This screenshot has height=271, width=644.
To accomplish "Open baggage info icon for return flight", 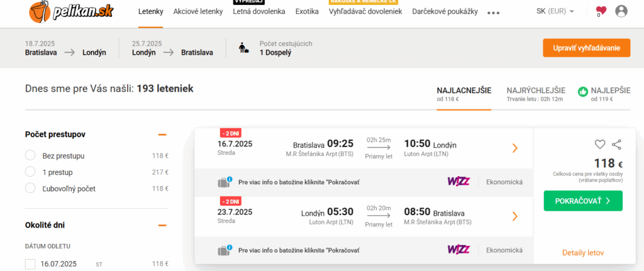I will 225,250.
